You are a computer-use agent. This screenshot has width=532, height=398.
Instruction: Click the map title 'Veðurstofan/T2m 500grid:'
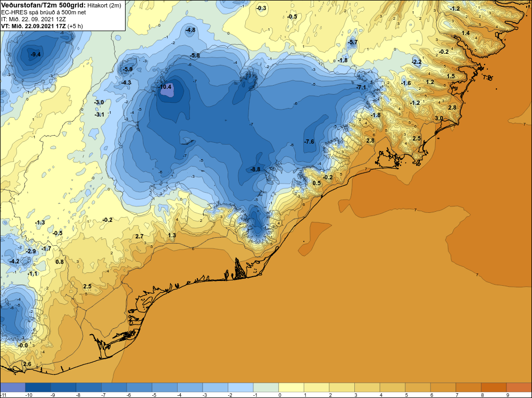click(x=43, y=5)
